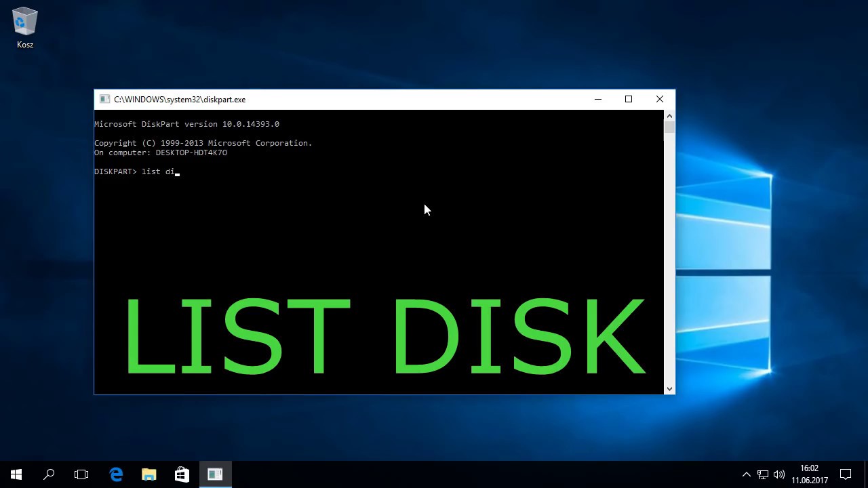Screen dimensions: 868x488
Task: Open Microsoft Store from the taskbar
Action: point(182,474)
